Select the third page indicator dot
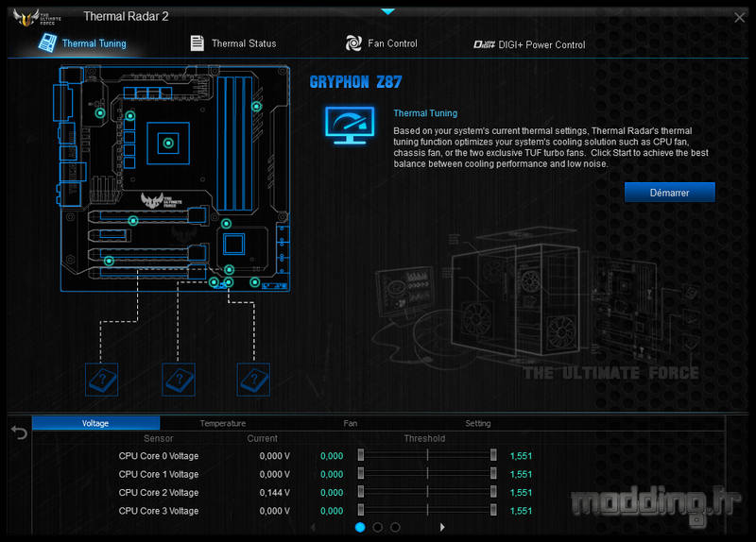This screenshot has height=542, width=756. 395,527
